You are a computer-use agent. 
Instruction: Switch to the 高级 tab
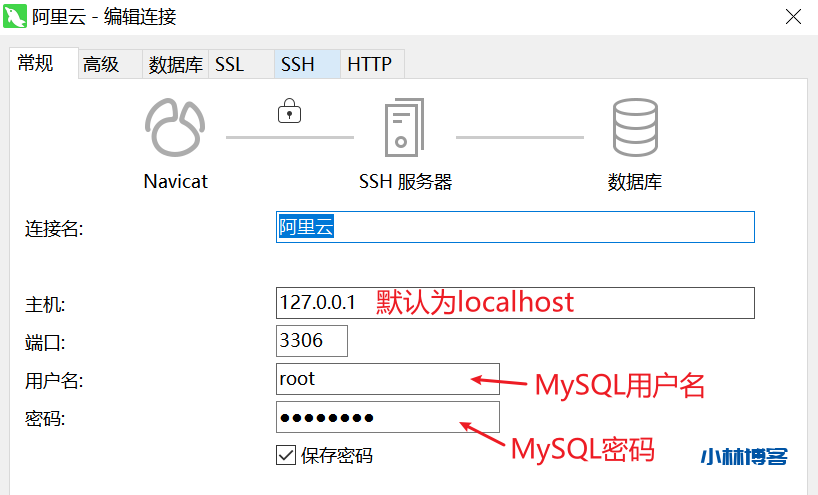click(x=101, y=65)
